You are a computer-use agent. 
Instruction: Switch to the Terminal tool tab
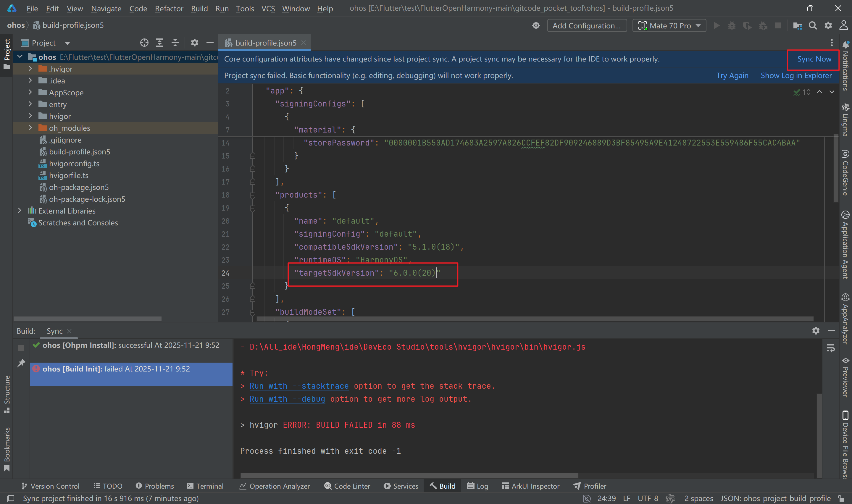pyautogui.click(x=205, y=486)
